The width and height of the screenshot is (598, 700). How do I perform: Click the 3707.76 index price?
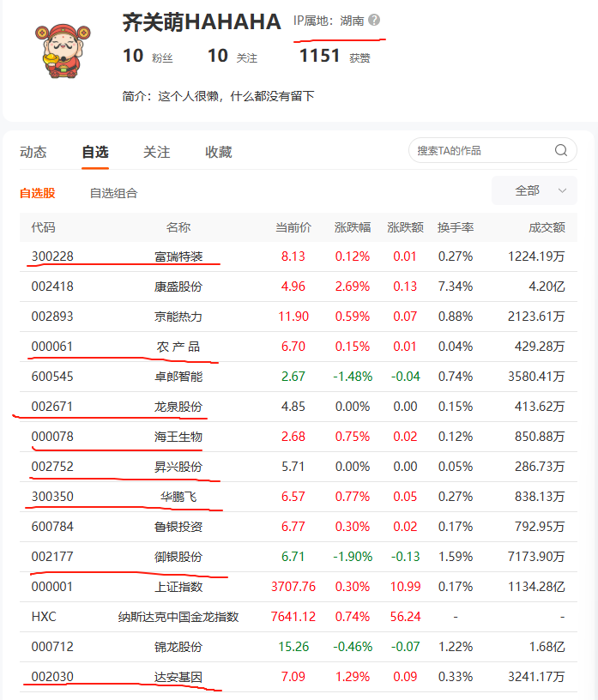click(293, 587)
